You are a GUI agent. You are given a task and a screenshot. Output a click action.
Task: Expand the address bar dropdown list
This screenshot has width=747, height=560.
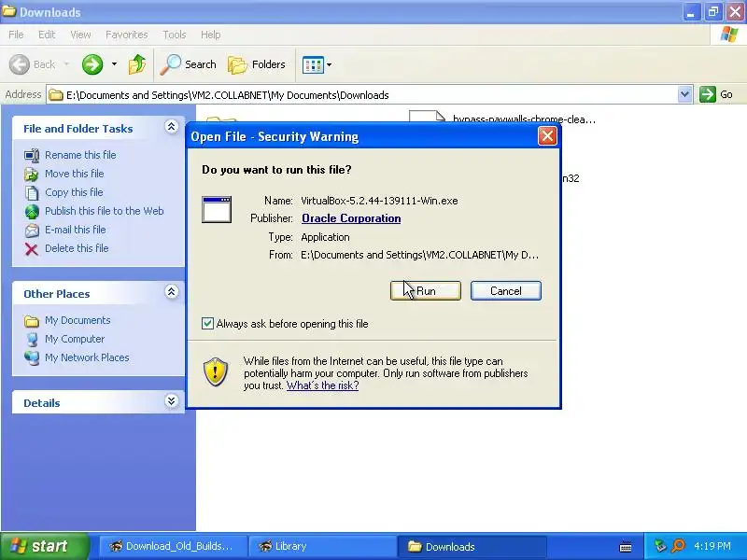tap(684, 94)
